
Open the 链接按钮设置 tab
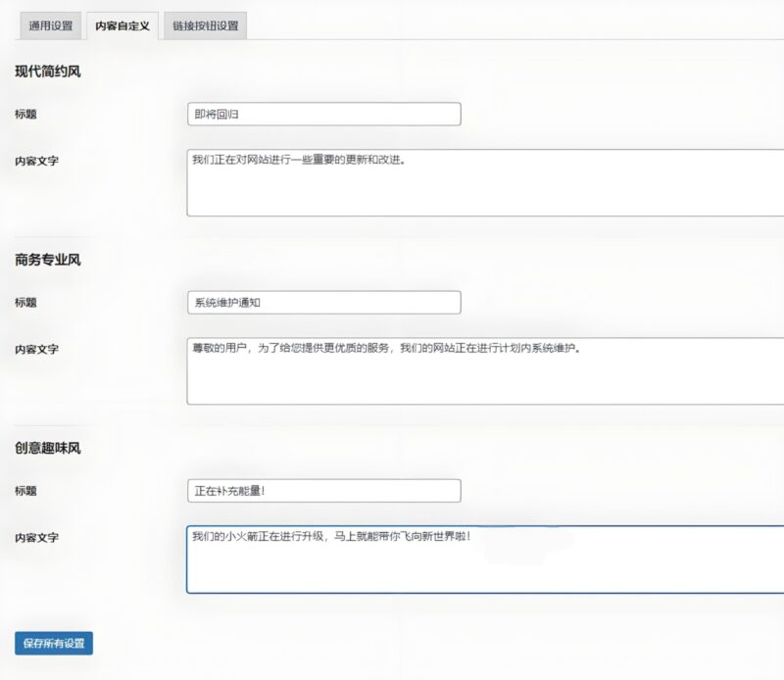click(x=205, y=26)
